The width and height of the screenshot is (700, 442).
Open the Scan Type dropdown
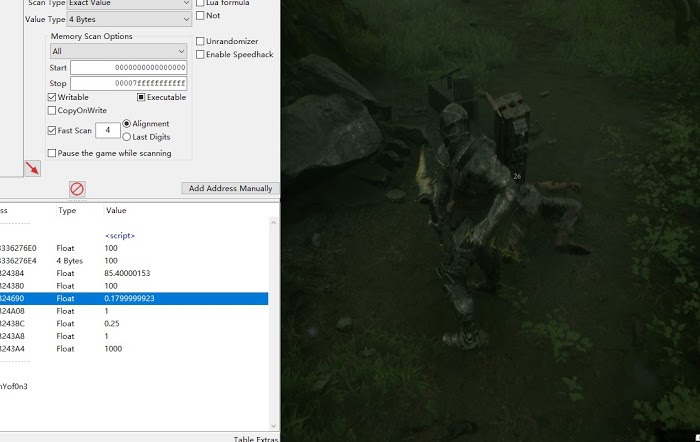[x=129, y=4]
